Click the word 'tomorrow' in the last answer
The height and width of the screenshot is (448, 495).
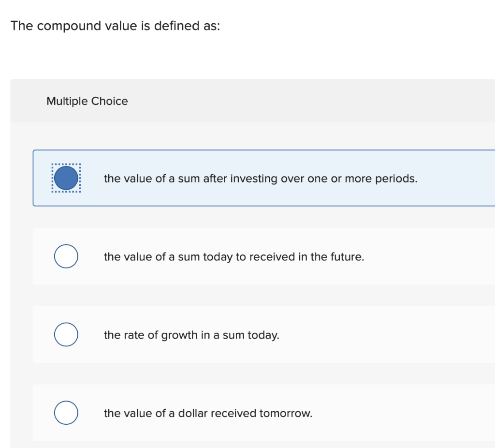coord(285,413)
